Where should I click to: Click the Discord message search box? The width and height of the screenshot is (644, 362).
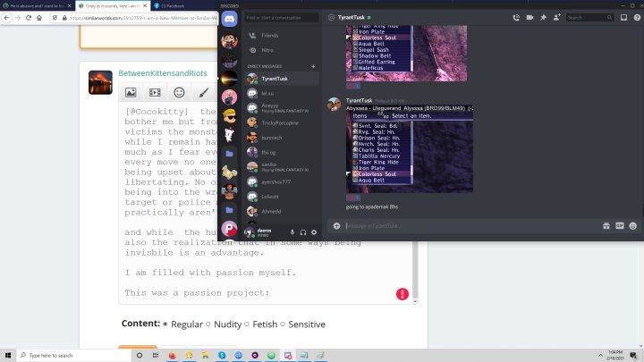click(589, 18)
